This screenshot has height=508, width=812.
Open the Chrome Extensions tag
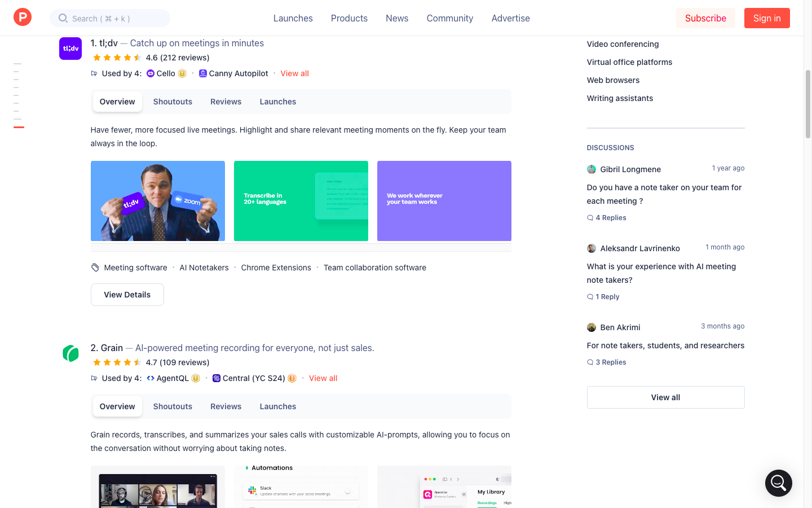tap(276, 268)
